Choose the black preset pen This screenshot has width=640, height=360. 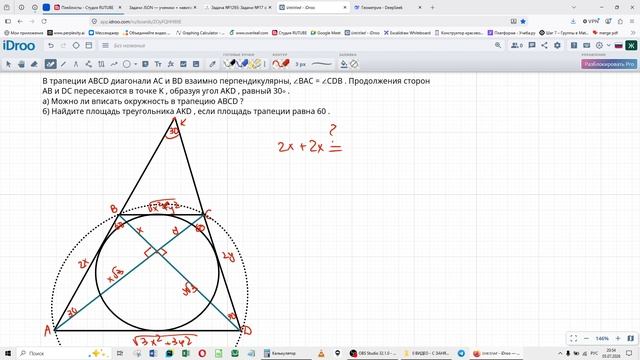230,64
